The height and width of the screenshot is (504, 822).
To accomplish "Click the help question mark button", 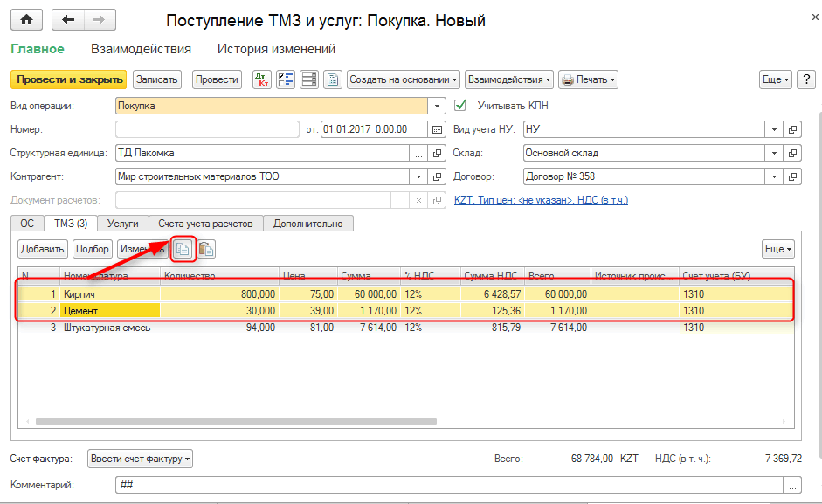I will click(x=805, y=79).
